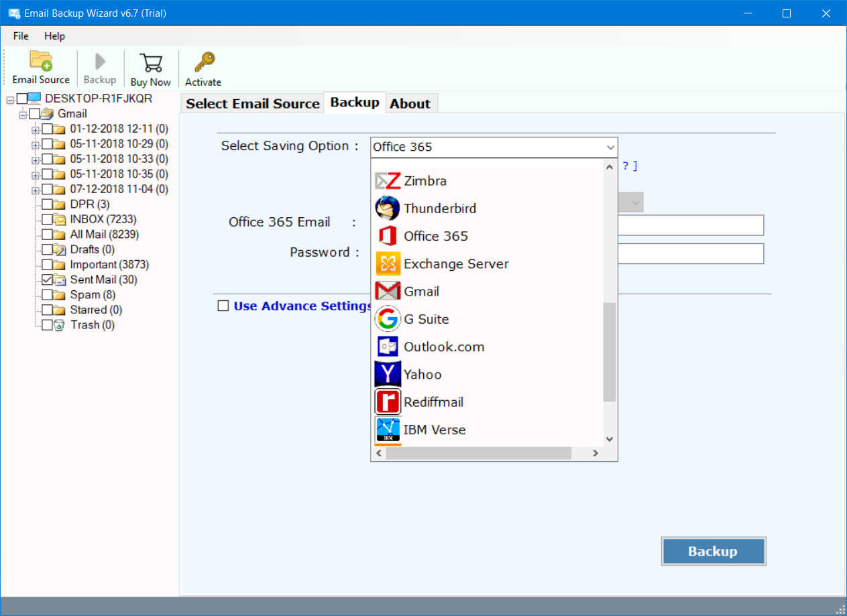Image resolution: width=847 pixels, height=616 pixels.
Task: Click the dropdown list scroll left arrow
Action: coord(378,454)
